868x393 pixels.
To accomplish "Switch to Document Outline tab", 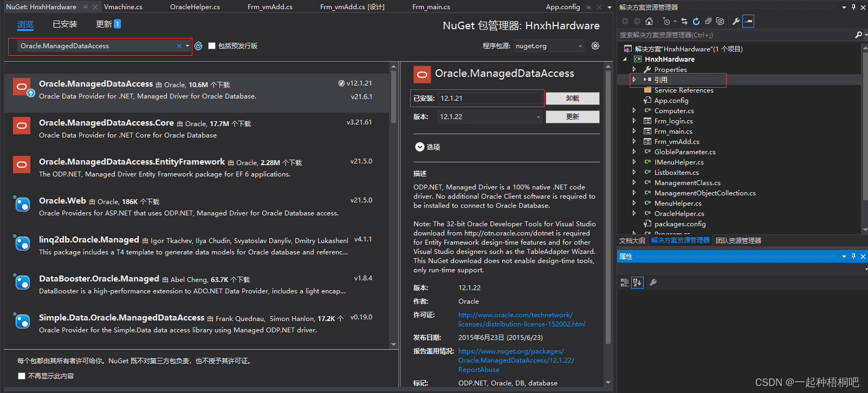I will tap(632, 240).
